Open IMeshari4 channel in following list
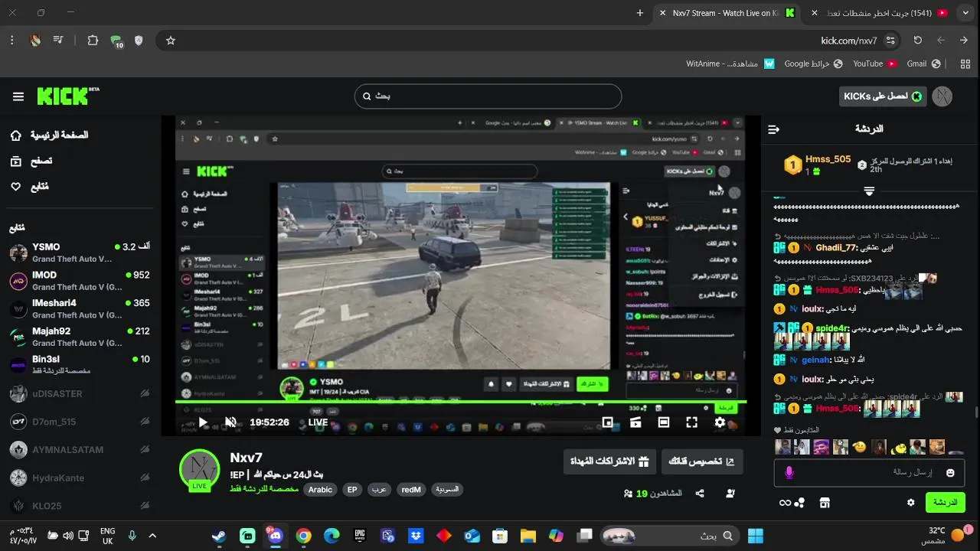 point(80,308)
